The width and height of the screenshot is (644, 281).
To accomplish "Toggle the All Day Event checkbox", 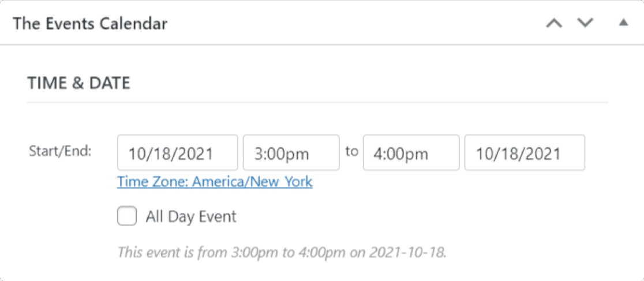I will (127, 217).
